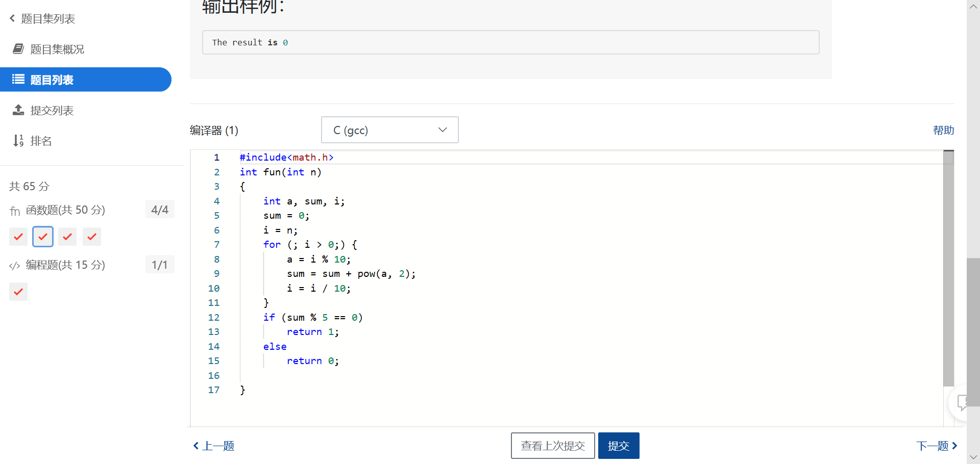Open fourth 函数题 problem checkmark
This screenshot has height=464, width=980.
click(92, 237)
